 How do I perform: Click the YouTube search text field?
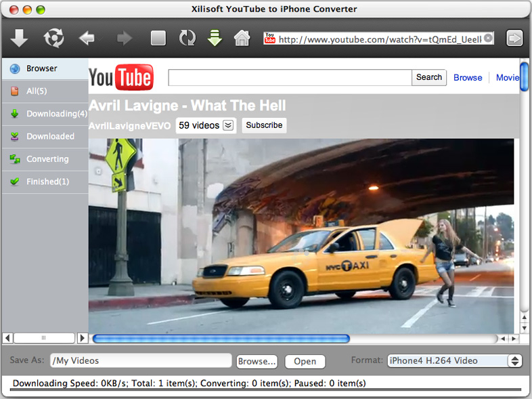point(290,78)
